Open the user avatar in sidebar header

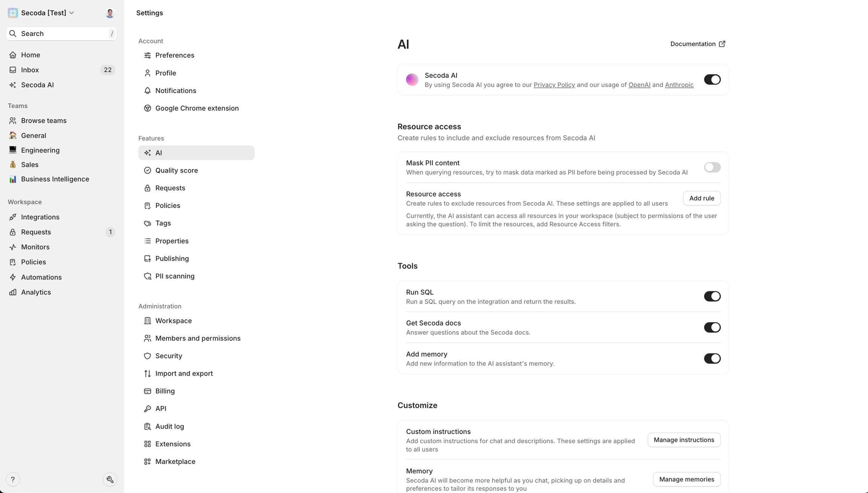(110, 13)
